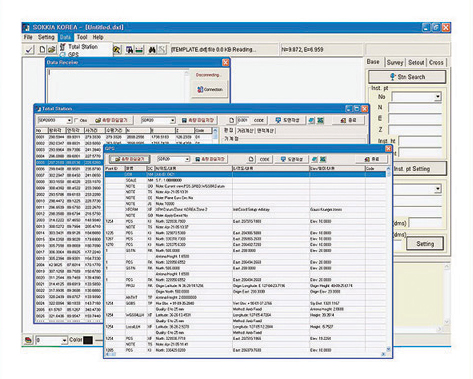Click the new page icon in Total Station toolbar

coord(232,120)
